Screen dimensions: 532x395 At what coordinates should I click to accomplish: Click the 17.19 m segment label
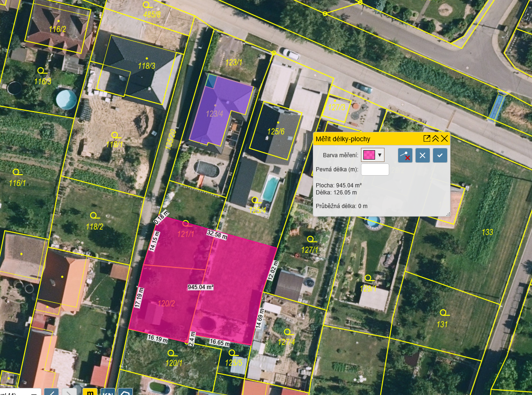[139, 298]
